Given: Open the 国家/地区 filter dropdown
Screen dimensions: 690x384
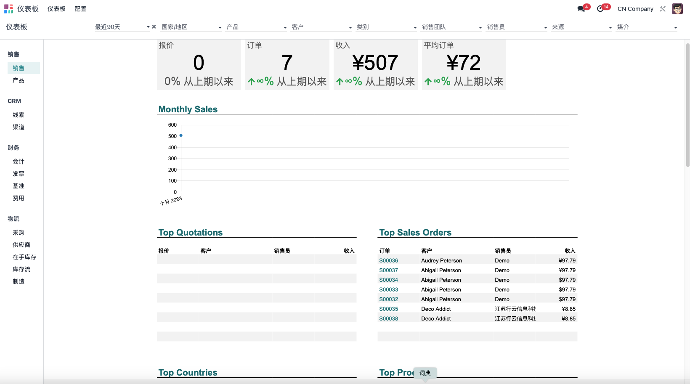Looking at the screenshot, I should click(x=191, y=27).
